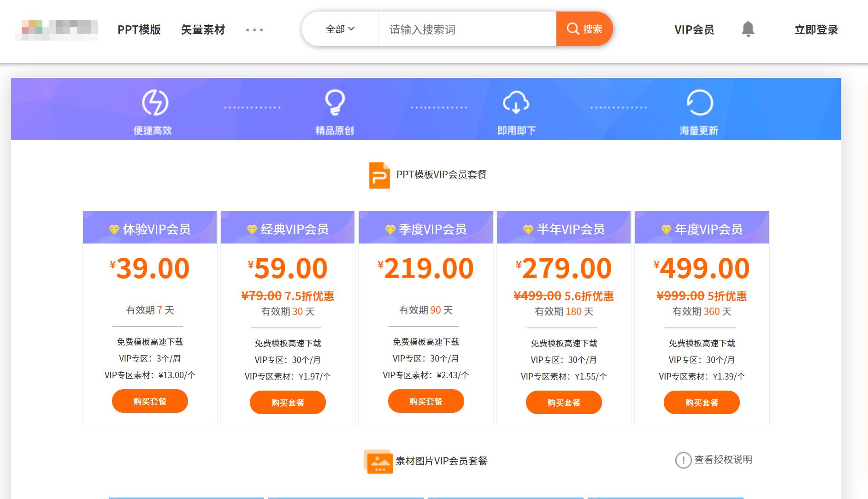
Task: Select the 矢量素材 menu item
Action: pyautogui.click(x=203, y=29)
